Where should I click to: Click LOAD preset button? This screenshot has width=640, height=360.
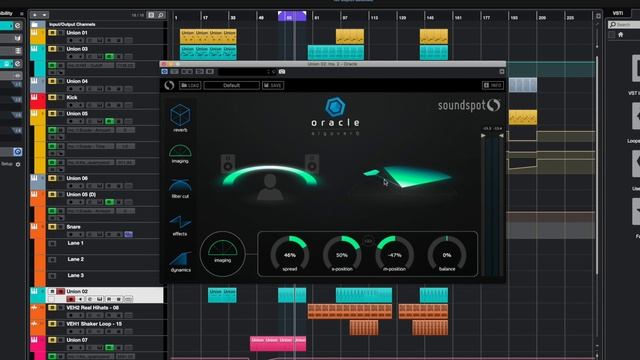point(190,85)
